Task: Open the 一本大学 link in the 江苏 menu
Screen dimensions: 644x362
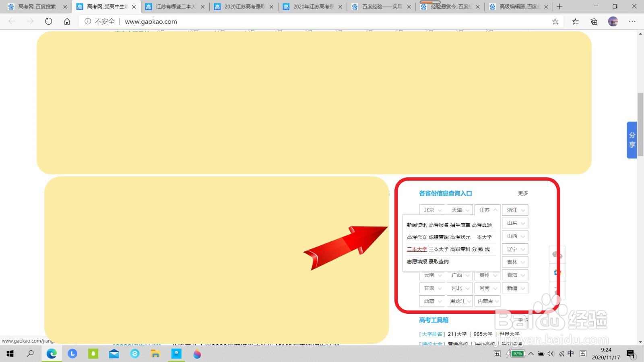Action: [x=482, y=237]
